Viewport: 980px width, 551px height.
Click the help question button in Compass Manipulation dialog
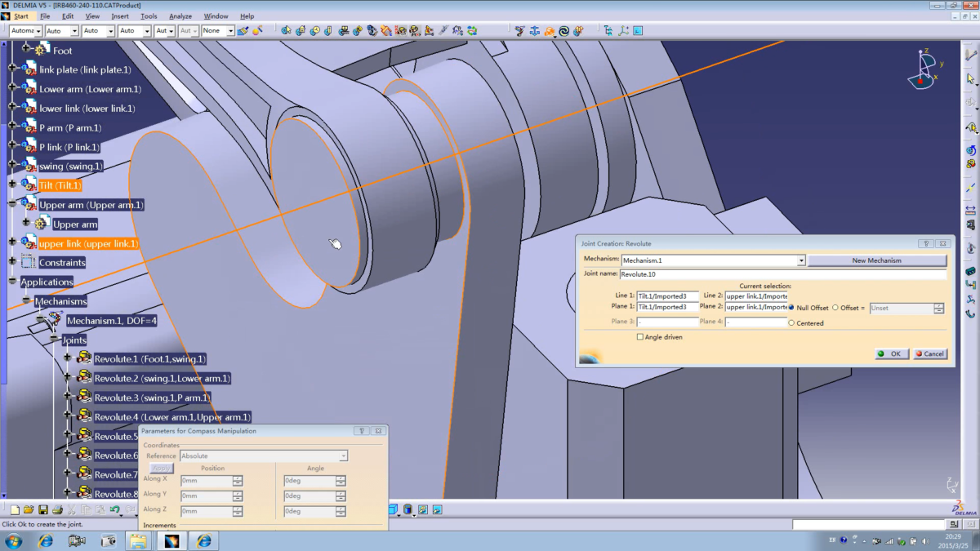362,430
